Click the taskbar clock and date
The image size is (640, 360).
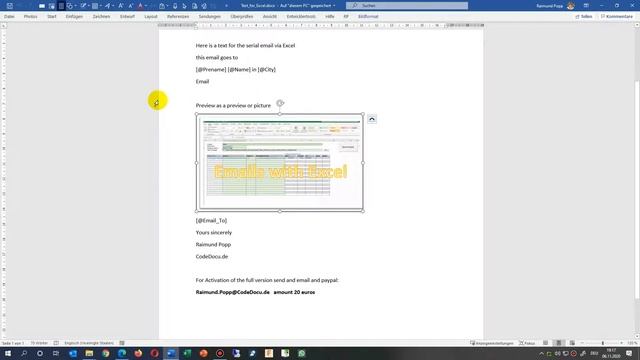611,353
